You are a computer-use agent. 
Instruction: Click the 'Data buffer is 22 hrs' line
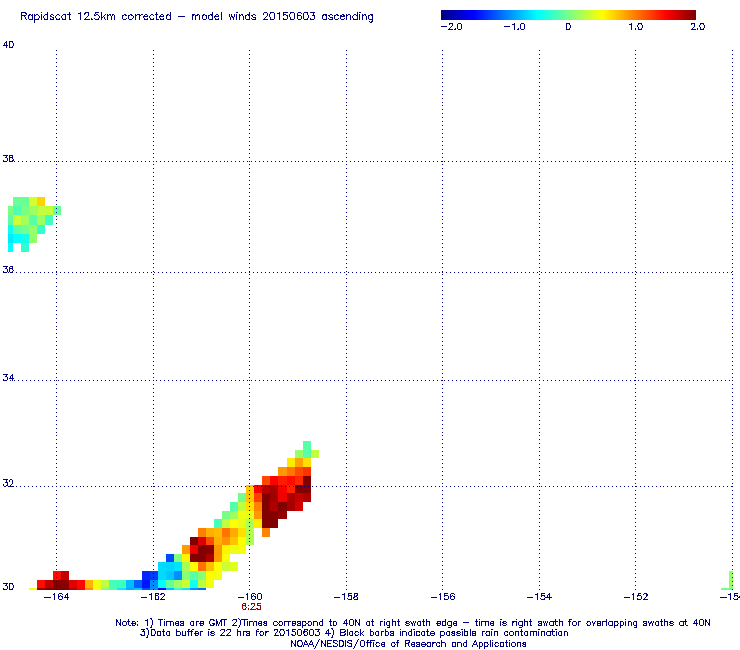[354, 633]
